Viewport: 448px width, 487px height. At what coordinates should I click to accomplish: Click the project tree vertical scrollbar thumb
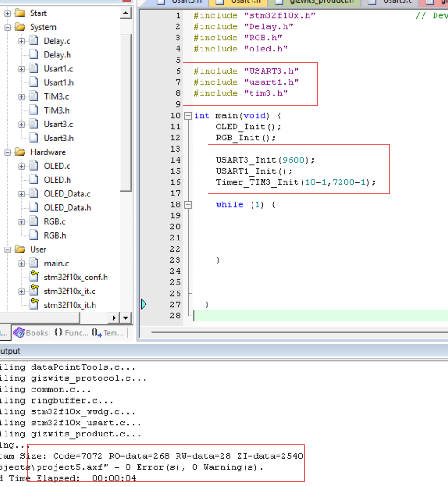point(126,113)
